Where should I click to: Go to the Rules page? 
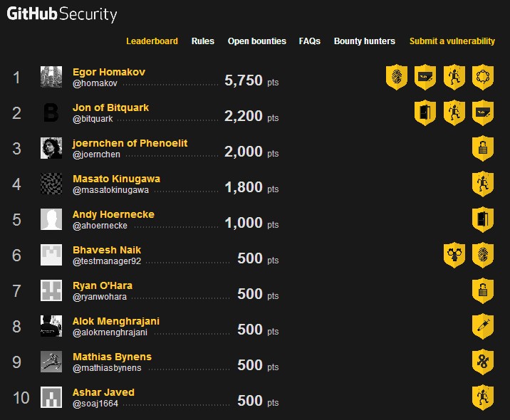coord(203,41)
